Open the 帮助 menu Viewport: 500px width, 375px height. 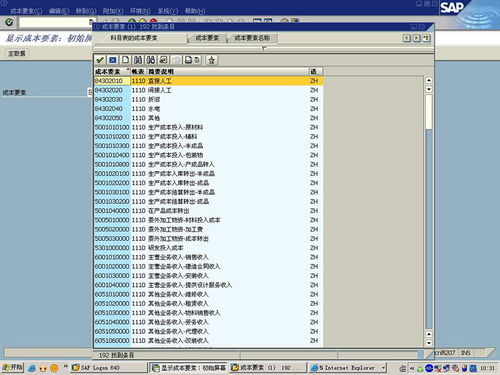pyautogui.click(x=195, y=11)
